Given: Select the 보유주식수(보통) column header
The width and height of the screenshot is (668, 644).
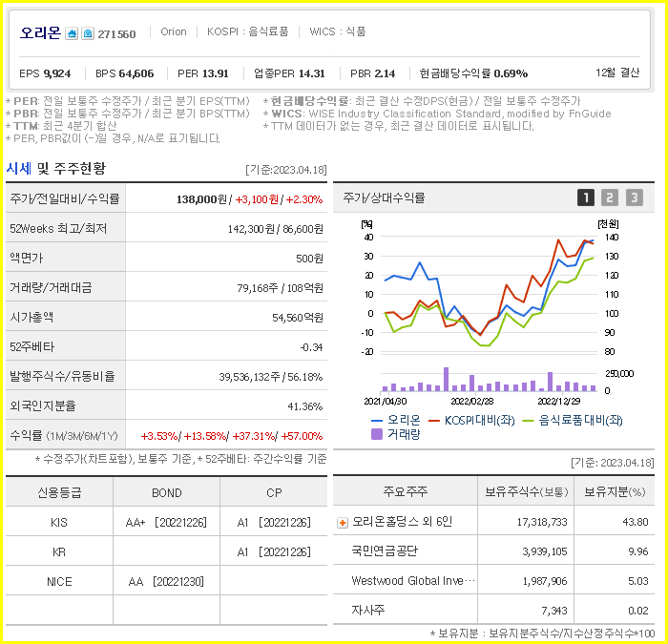Looking at the screenshot, I should 526,492.
